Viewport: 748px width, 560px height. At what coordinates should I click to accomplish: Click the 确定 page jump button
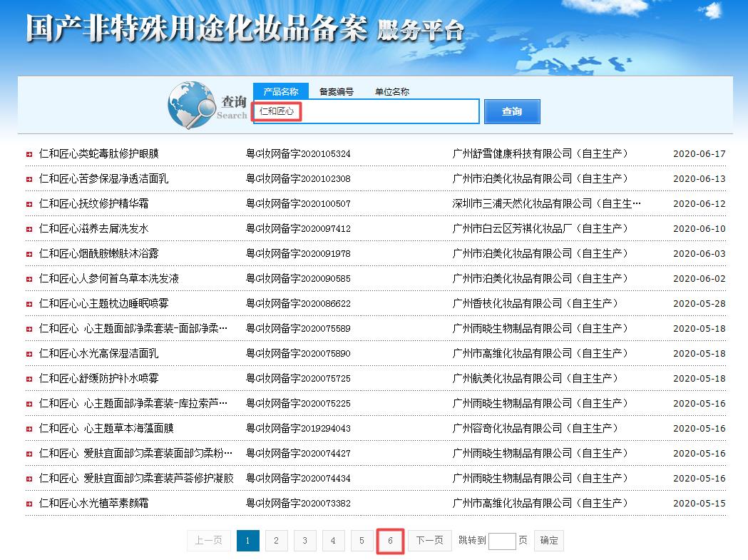click(x=548, y=541)
